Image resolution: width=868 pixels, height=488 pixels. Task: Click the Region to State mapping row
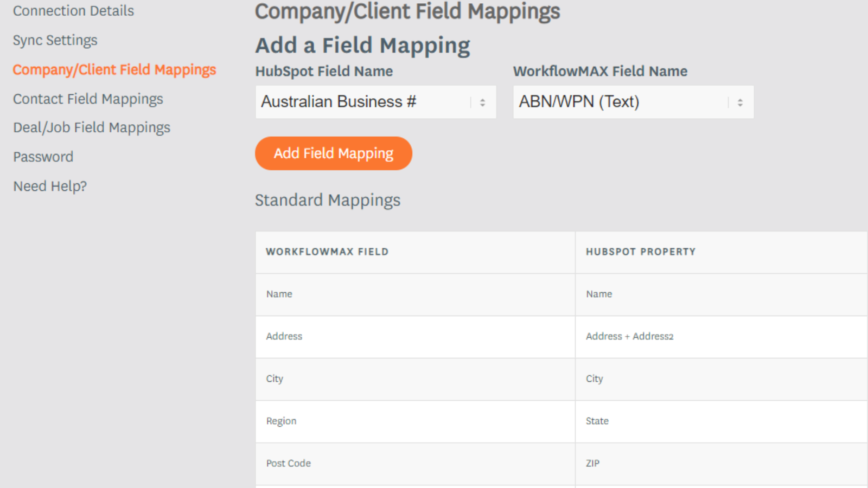point(415,421)
